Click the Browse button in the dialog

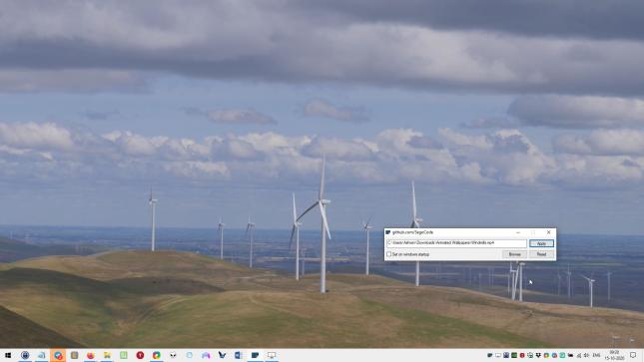pyautogui.click(x=514, y=254)
